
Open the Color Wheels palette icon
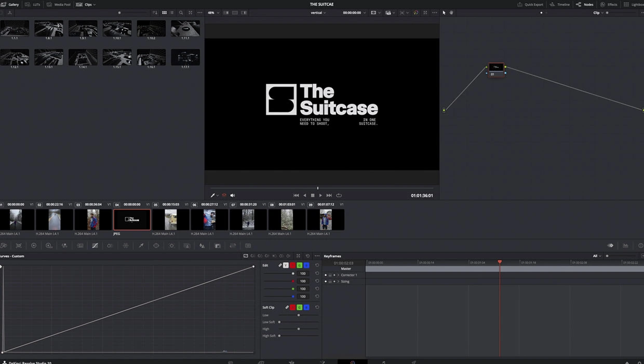tap(34, 245)
